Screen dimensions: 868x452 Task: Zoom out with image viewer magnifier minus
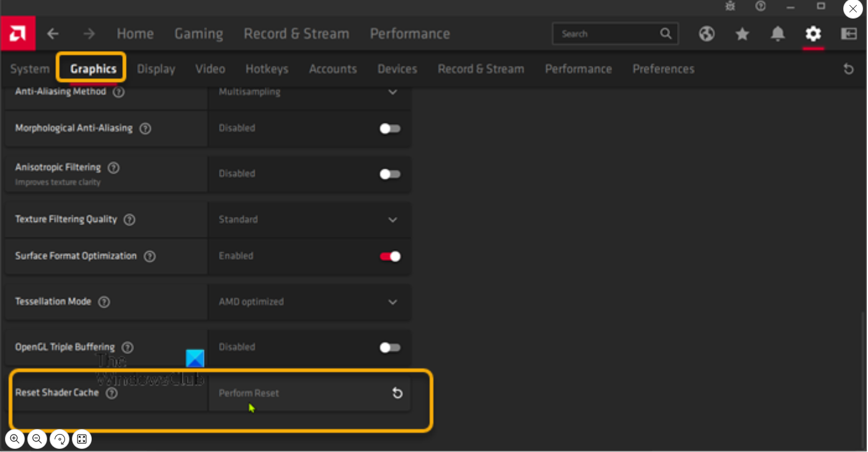click(37, 439)
